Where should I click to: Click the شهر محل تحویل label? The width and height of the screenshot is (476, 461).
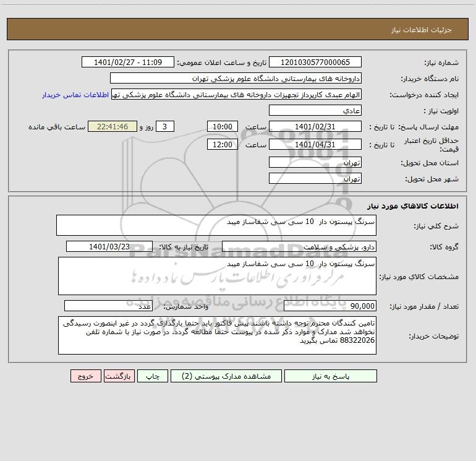pyautogui.click(x=431, y=179)
